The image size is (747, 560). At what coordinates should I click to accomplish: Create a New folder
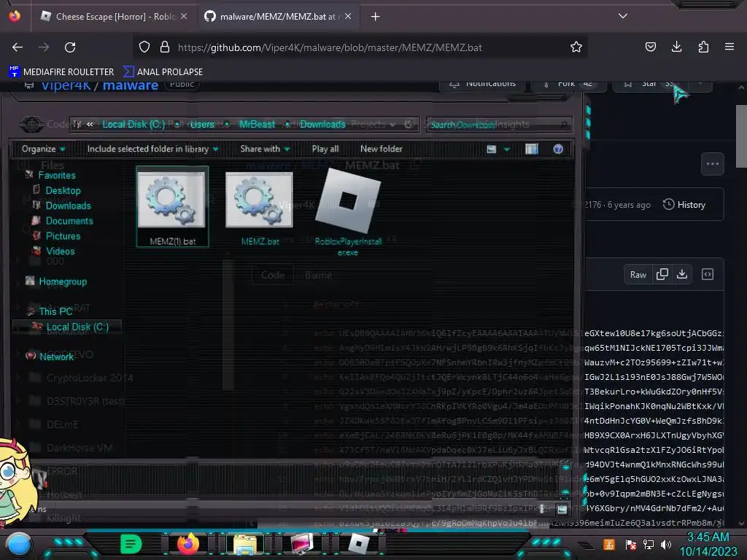pos(381,149)
